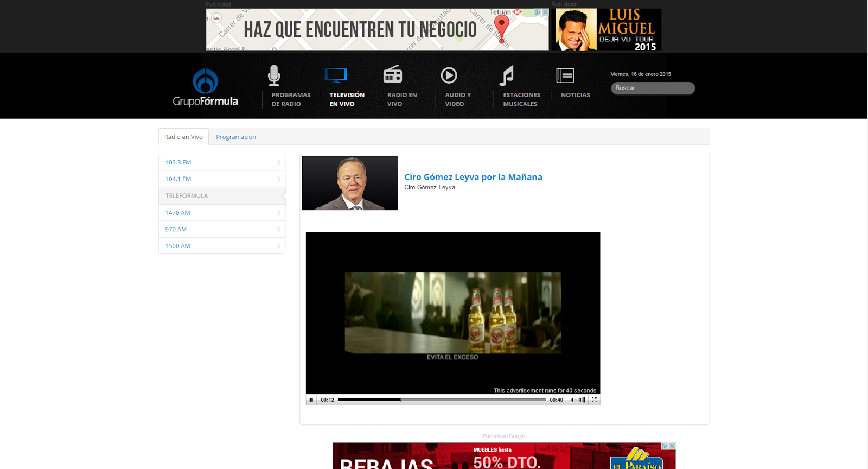This screenshot has height=469, width=868.
Task: Open the Radio en Vivo navigation label
Action: (x=402, y=99)
